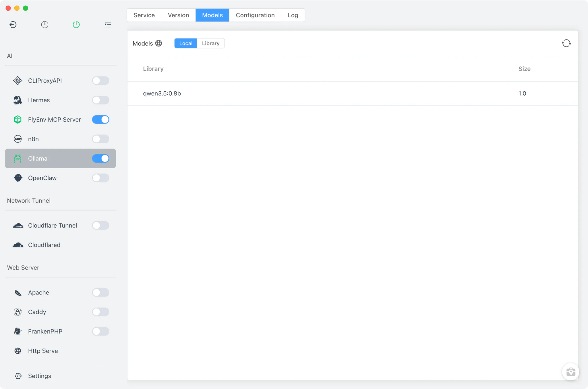Select the Caddy label
Image resolution: width=588 pixels, height=389 pixels.
point(37,312)
